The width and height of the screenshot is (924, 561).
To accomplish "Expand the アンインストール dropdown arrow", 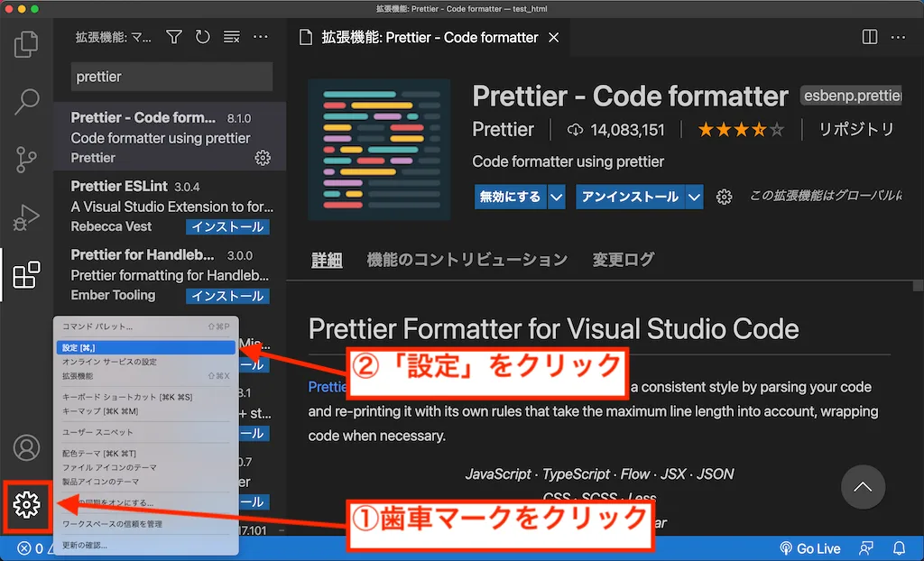I will point(695,197).
